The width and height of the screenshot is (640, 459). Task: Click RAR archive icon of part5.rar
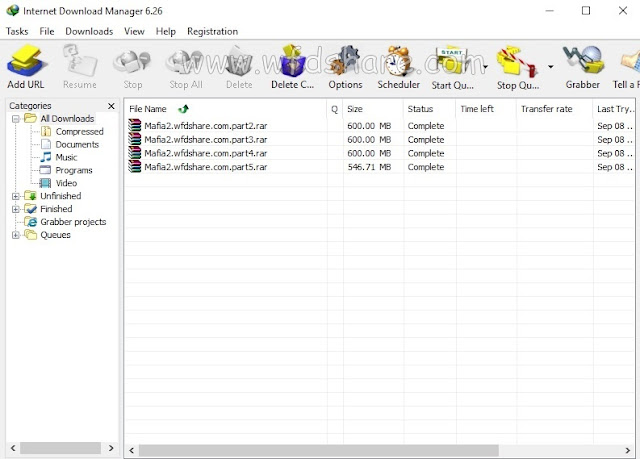pos(134,166)
